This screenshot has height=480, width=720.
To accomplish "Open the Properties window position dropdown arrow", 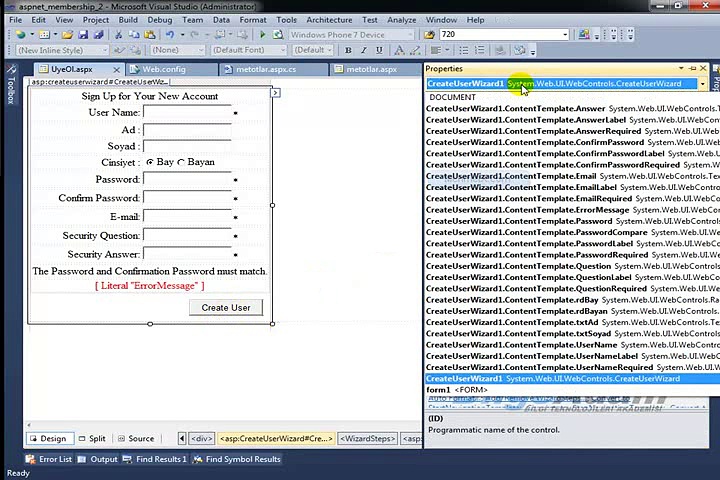I will (681, 68).
